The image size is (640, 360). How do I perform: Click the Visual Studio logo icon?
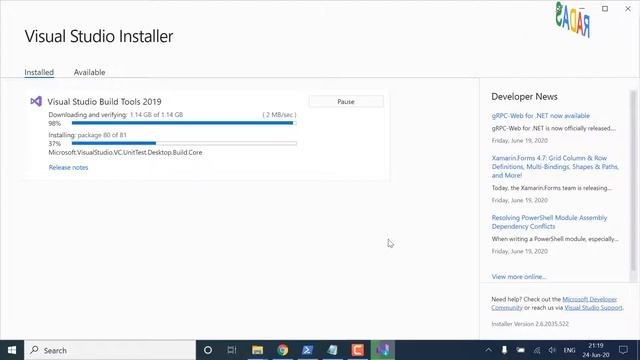pos(36,101)
